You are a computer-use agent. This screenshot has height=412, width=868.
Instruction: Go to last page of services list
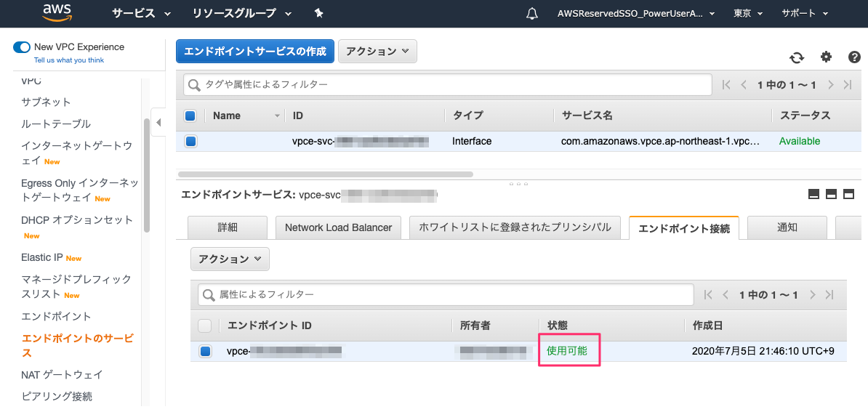[x=847, y=84]
